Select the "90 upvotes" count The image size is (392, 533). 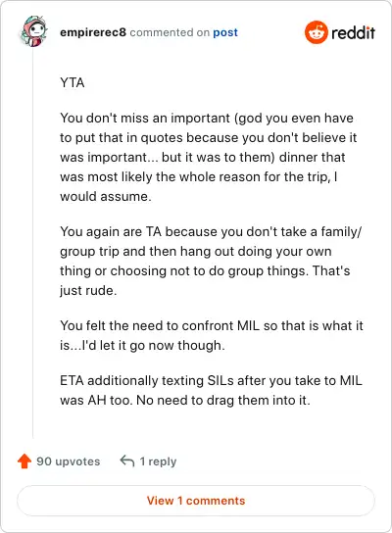tap(68, 461)
